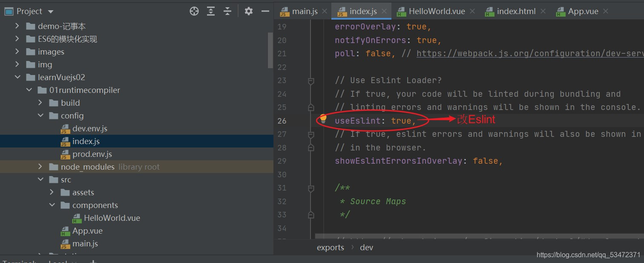The image size is (644, 263).
Task: Open Project panel settings gear
Action: (249, 12)
